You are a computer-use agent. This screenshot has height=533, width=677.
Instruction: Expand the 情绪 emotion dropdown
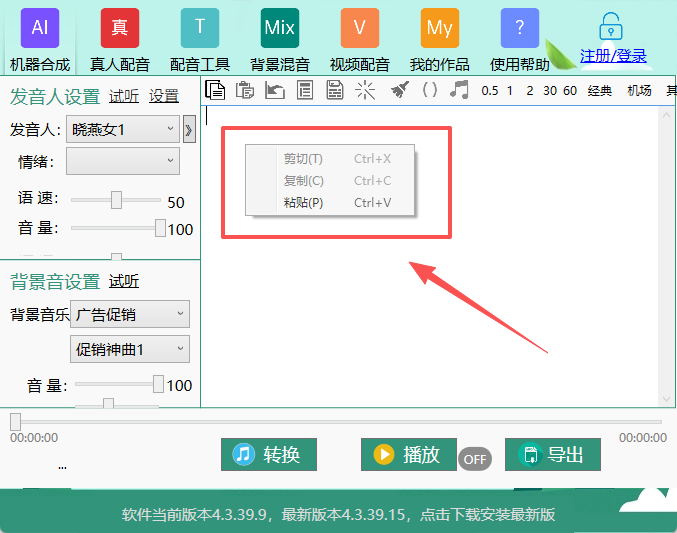point(122,161)
